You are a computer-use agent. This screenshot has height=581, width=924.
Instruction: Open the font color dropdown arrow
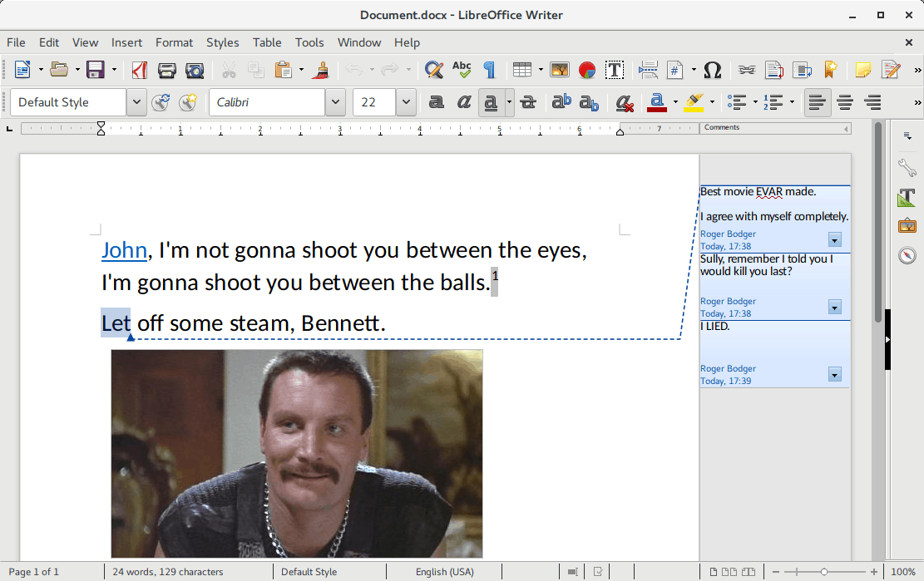pos(675,102)
